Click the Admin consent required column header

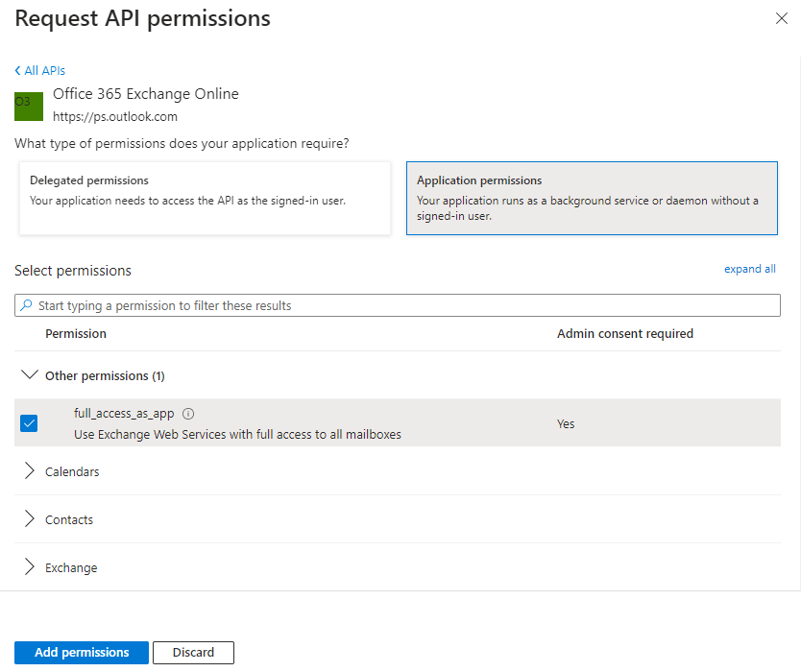pos(624,333)
